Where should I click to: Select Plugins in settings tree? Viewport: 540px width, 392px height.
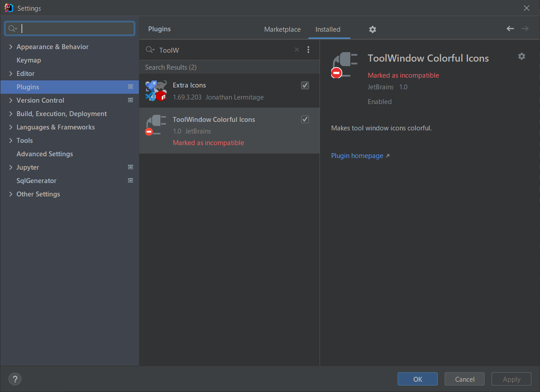tap(69, 87)
